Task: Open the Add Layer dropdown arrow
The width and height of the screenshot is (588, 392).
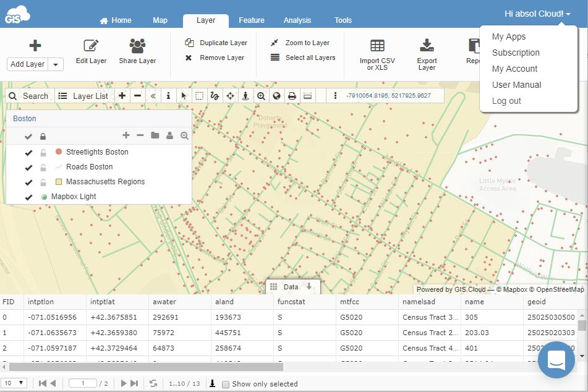Action: 56,64
